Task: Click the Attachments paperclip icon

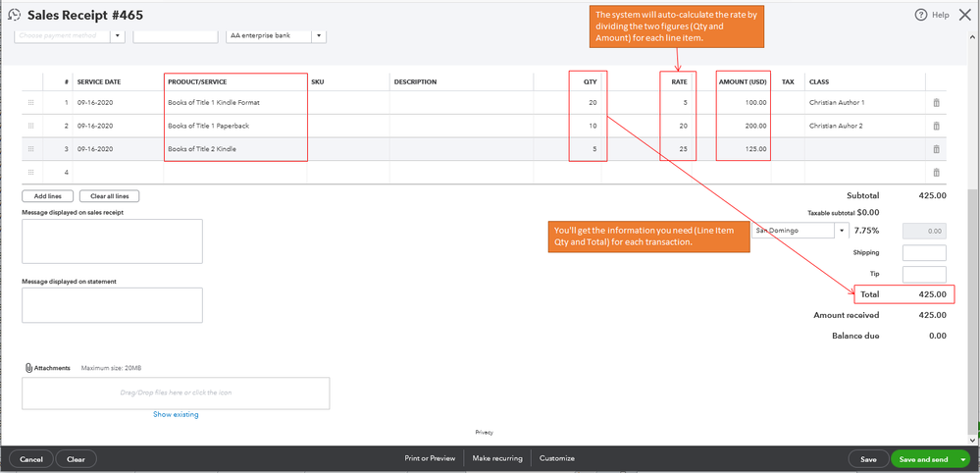Action: click(x=28, y=368)
